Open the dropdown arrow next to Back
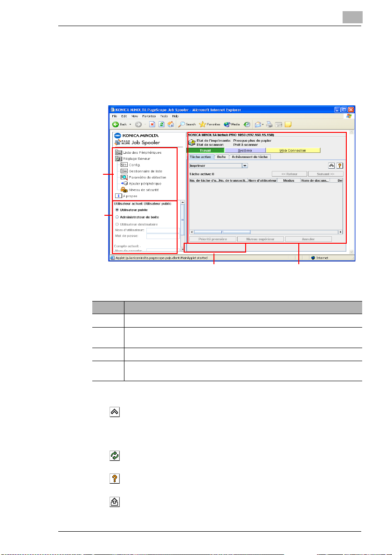 click(130, 124)
